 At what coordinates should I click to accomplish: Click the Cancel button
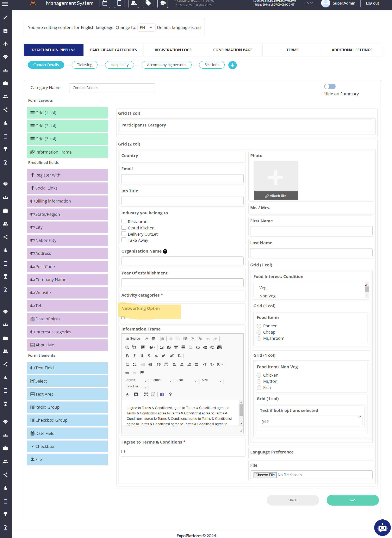click(293, 500)
